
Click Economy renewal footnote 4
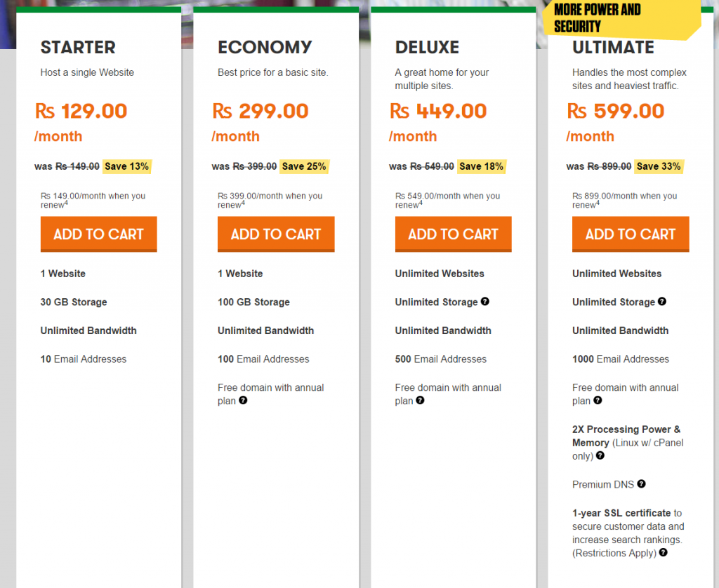point(244,203)
